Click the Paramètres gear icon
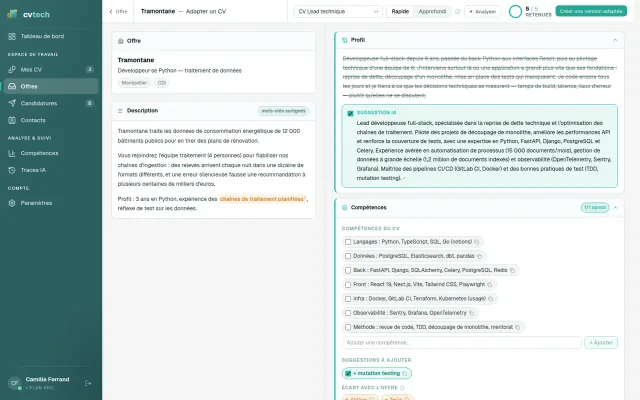 [x=12, y=203]
